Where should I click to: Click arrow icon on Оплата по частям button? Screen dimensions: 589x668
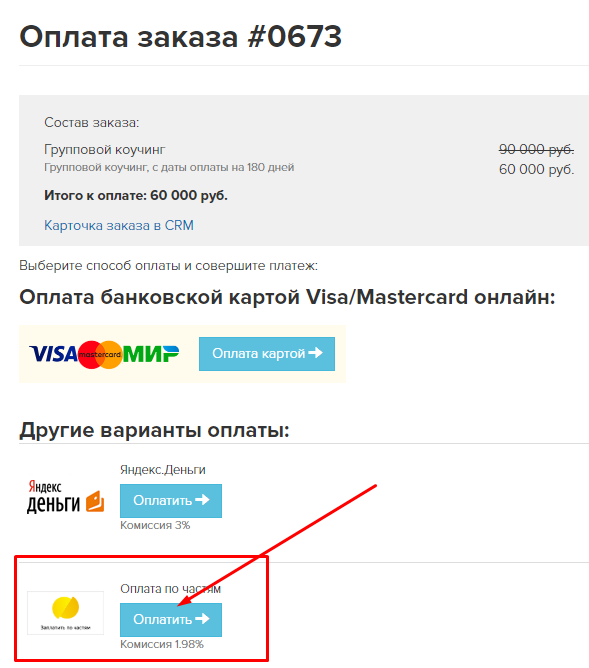[202, 618]
